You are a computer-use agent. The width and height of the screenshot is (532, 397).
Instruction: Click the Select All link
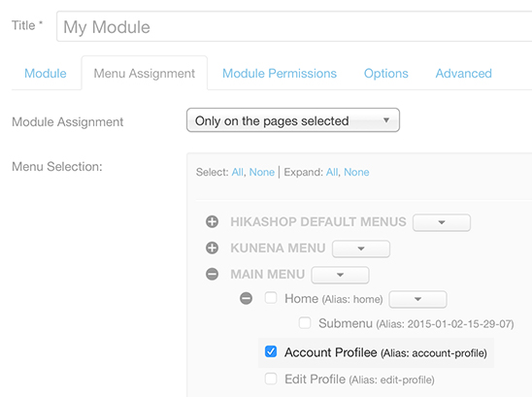click(x=238, y=173)
